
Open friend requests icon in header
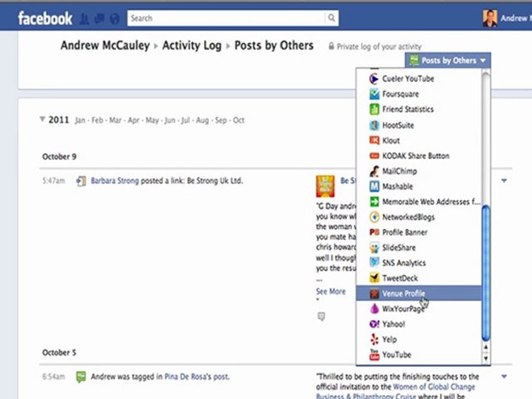tap(84, 19)
